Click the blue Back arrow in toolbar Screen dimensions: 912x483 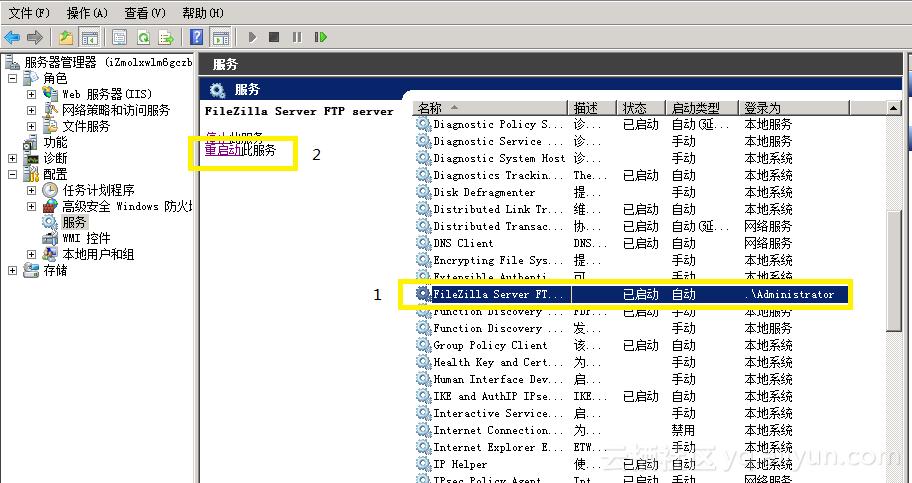(x=12, y=37)
